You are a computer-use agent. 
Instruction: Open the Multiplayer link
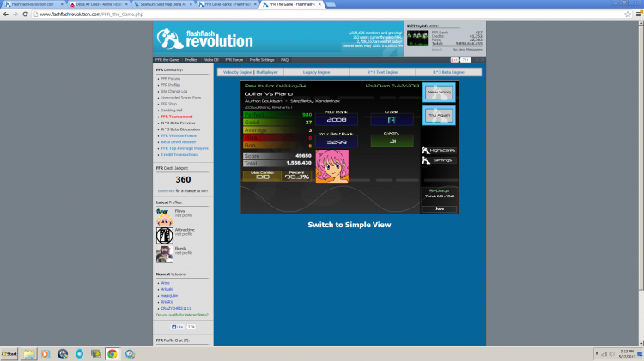coord(267,72)
